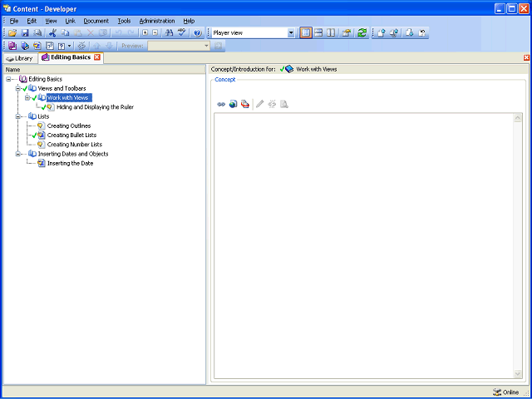Screen dimensions: 532x399
Task: Open the Document menu
Action: (96, 21)
